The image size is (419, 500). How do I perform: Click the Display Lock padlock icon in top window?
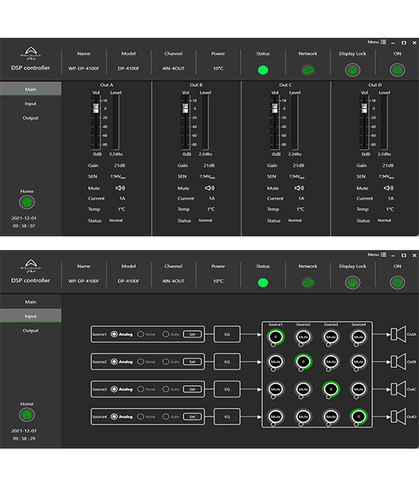352,70
